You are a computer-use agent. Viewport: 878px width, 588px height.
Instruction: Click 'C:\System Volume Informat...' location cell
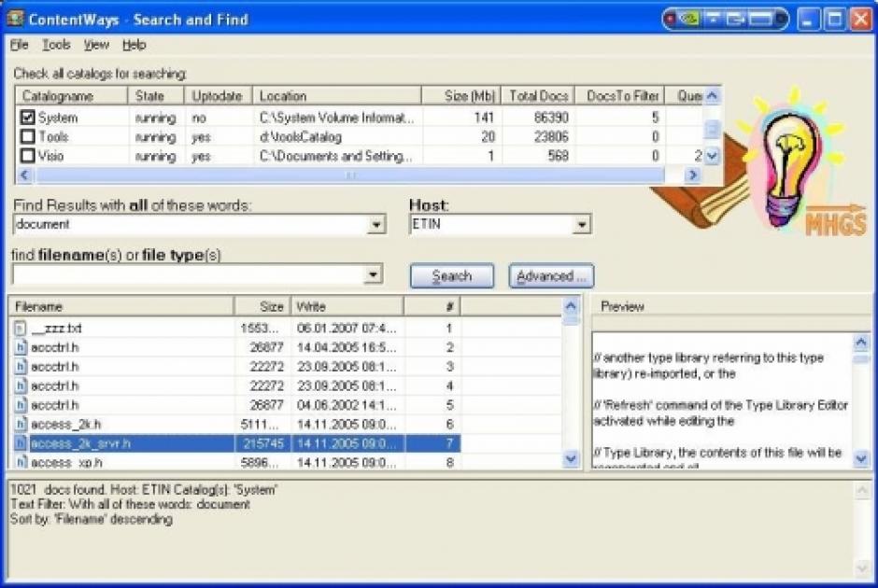[336, 118]
